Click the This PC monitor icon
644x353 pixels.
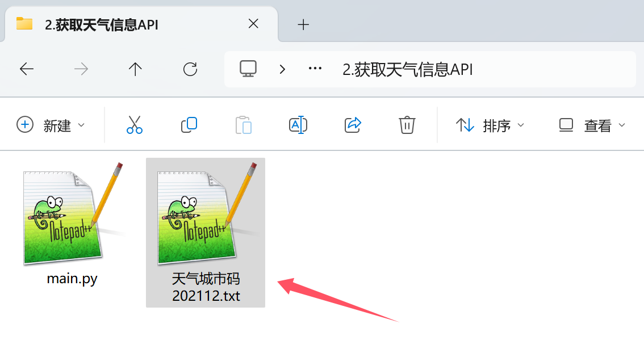(x=248, y=69)
